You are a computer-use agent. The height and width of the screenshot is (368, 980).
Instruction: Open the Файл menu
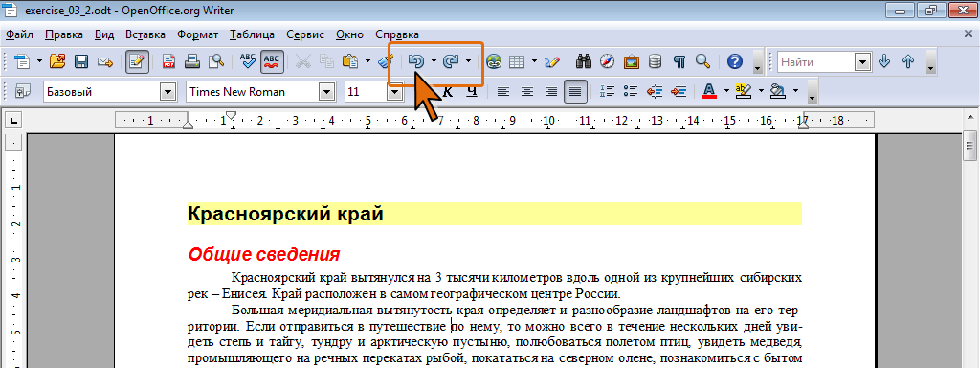coord(19,34)
